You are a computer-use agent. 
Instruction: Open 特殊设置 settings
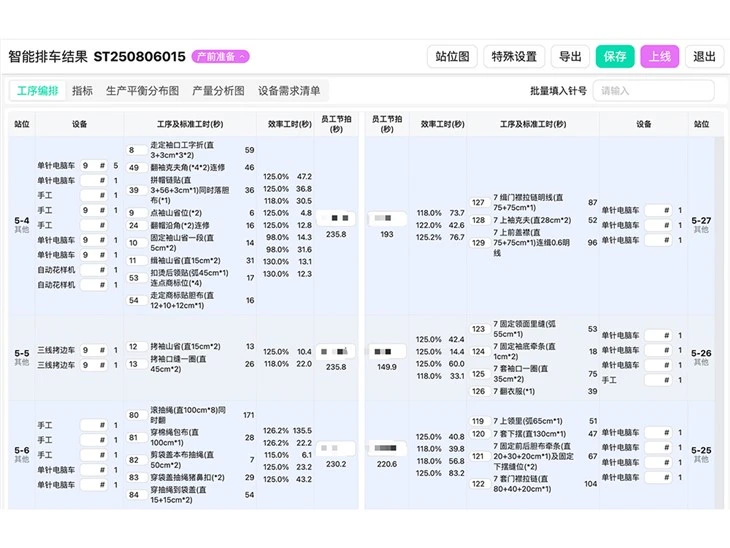pos(514,57)
